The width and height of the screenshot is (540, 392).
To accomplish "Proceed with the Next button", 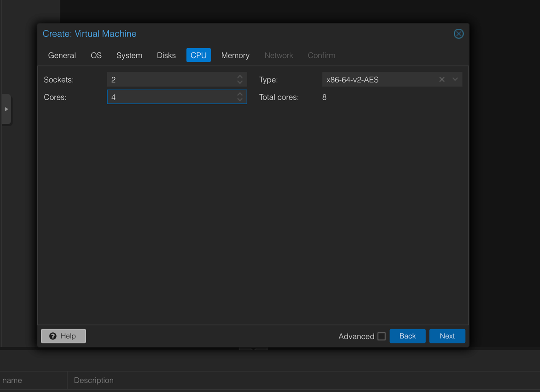I will [447, 336].
